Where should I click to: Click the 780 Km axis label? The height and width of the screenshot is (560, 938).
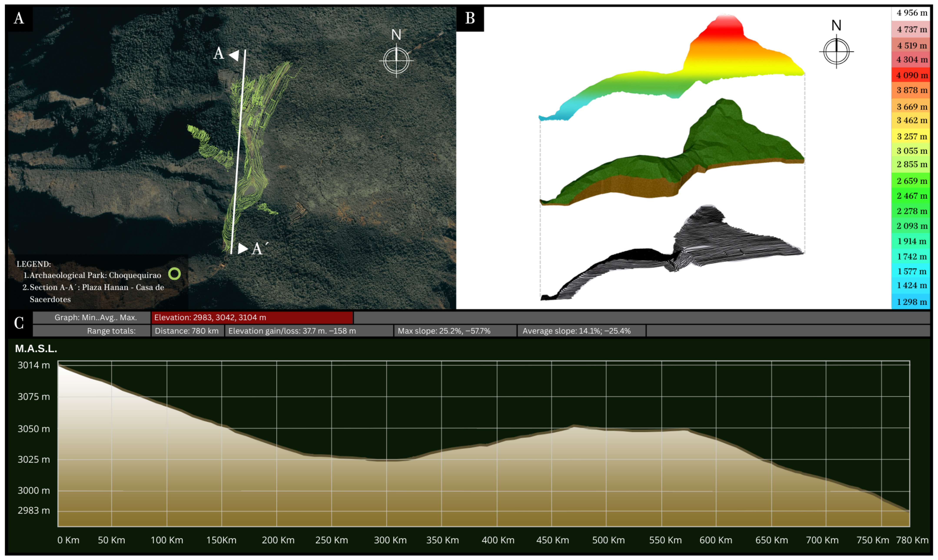[912, 540]
